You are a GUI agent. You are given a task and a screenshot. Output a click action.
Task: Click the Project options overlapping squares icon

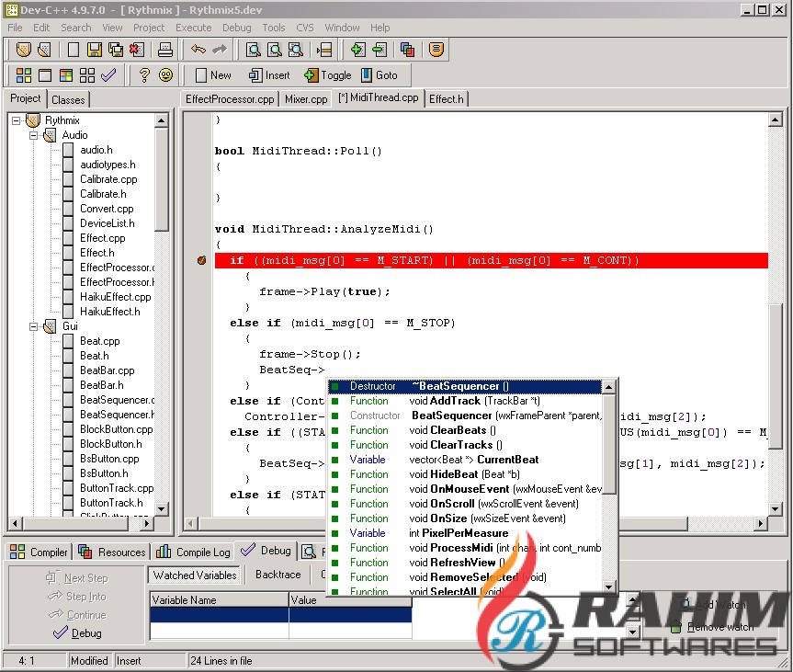tap(408, 50)
